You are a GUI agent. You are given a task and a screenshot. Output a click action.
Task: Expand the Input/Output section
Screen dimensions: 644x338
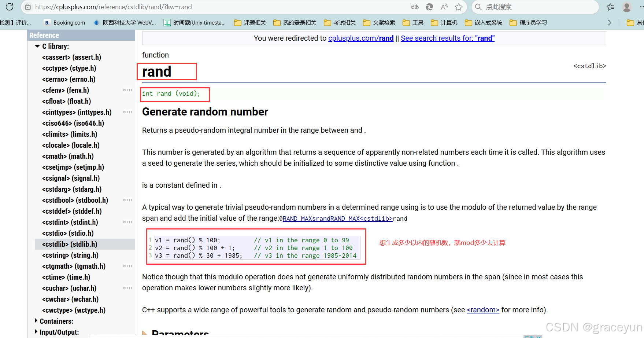coord(36,332)
